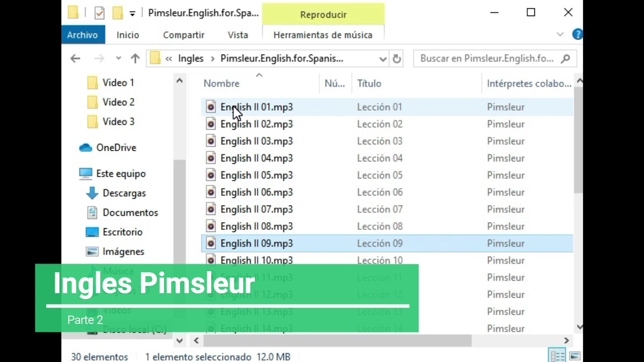The height and width of the screenshot is (362, 644).
Task: Go up one folder level
Action: pyautogui.click(x=135, y=58)
